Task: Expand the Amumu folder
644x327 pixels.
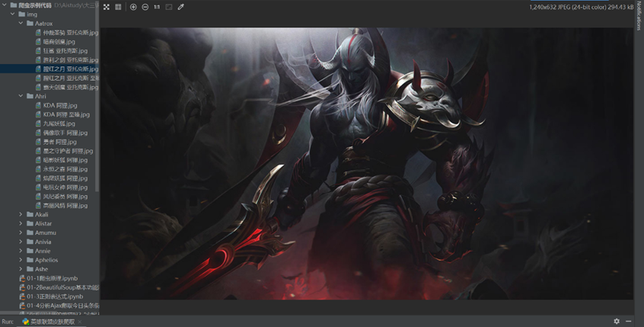Action: [21, 232]
